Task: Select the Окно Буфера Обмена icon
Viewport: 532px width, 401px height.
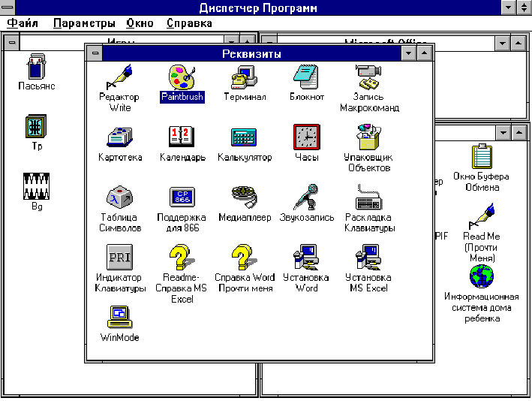Action: 482,156
